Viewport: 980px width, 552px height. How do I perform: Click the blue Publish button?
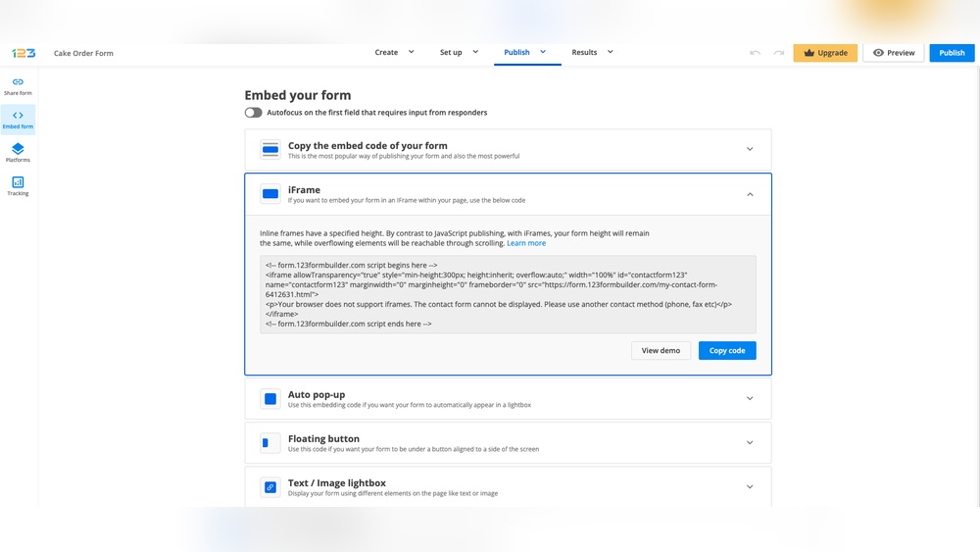[x=952, y=53]
